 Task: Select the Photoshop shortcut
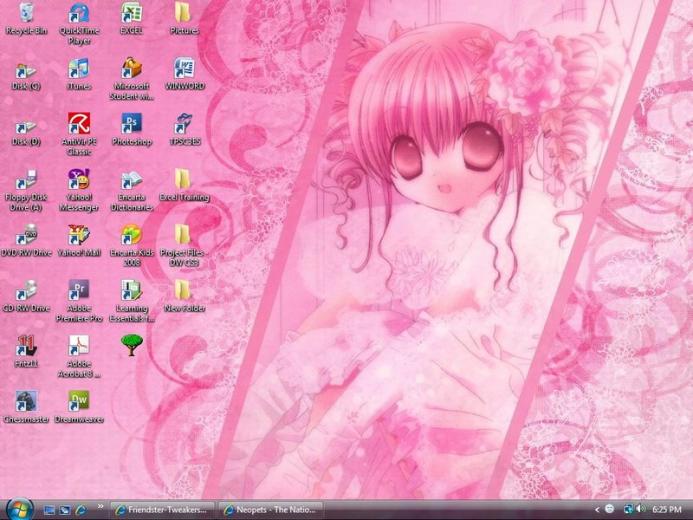131,130
